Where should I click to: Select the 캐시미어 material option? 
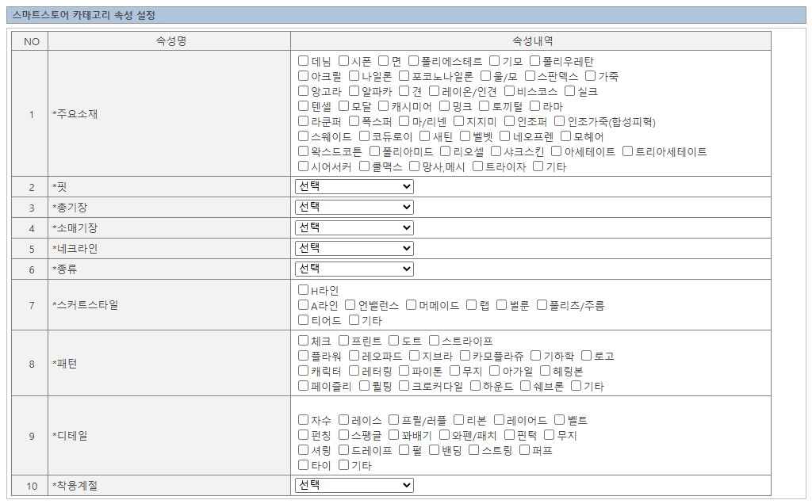point(385,106)
